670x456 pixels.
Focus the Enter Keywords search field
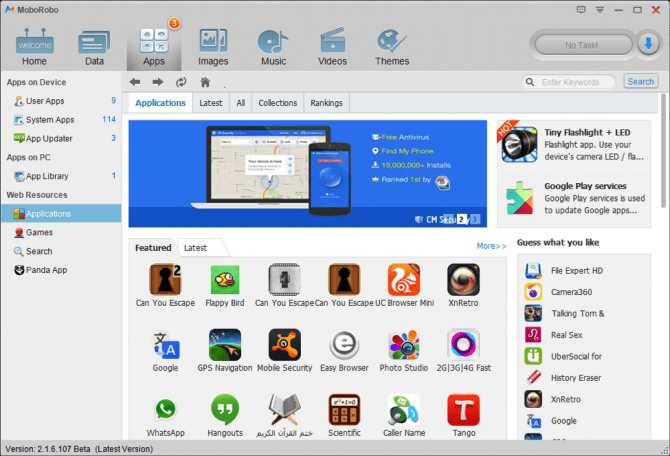(569, 82)
